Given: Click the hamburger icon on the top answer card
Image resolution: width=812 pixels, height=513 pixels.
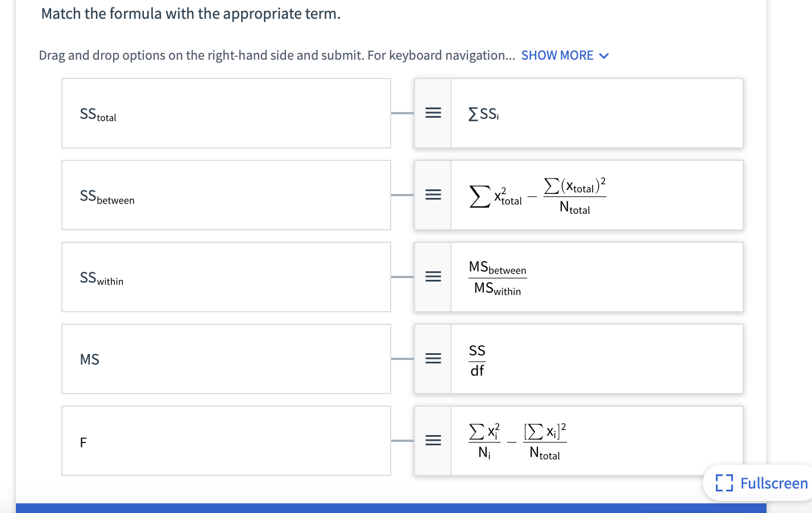Looking at the screenshot, I should 433,113.
